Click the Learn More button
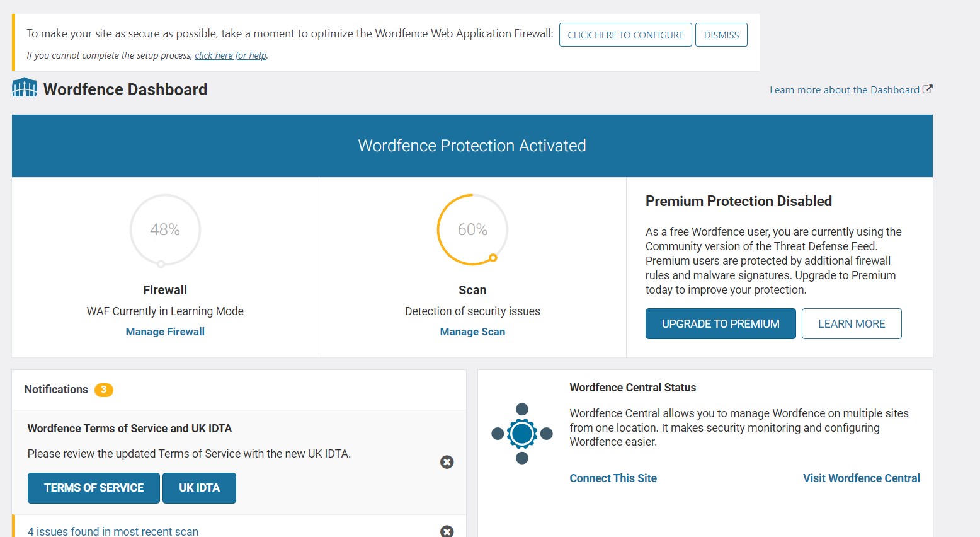 [852, 323]
